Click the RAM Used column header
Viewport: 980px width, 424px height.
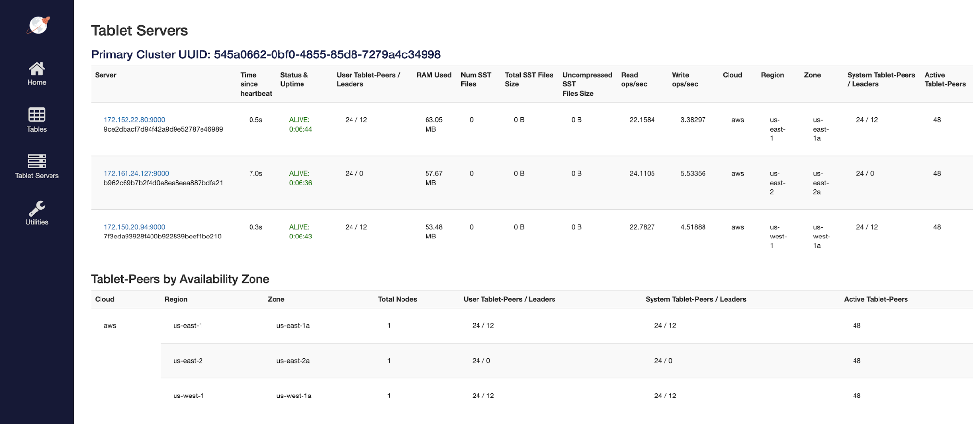(x=433, y=75)
